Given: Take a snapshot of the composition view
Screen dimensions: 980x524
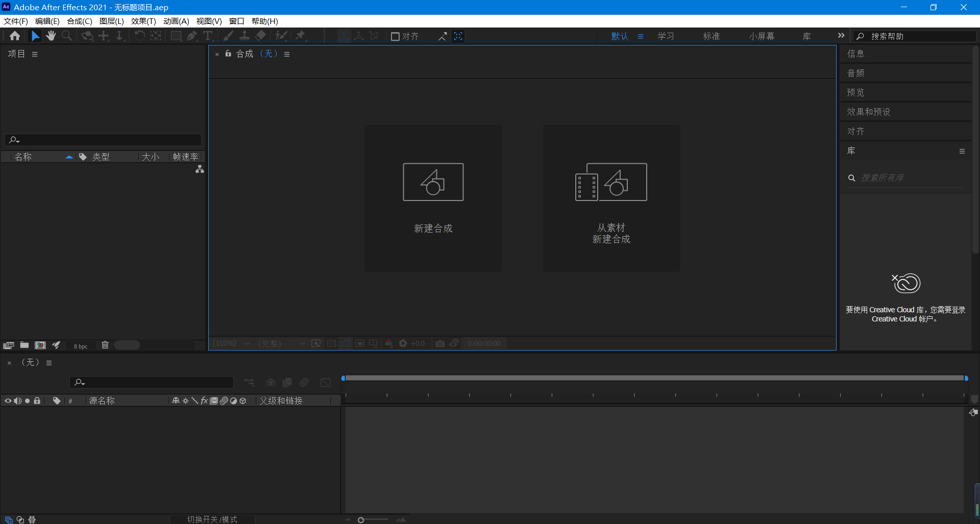Looking at the screenshot, I should 440,343.
